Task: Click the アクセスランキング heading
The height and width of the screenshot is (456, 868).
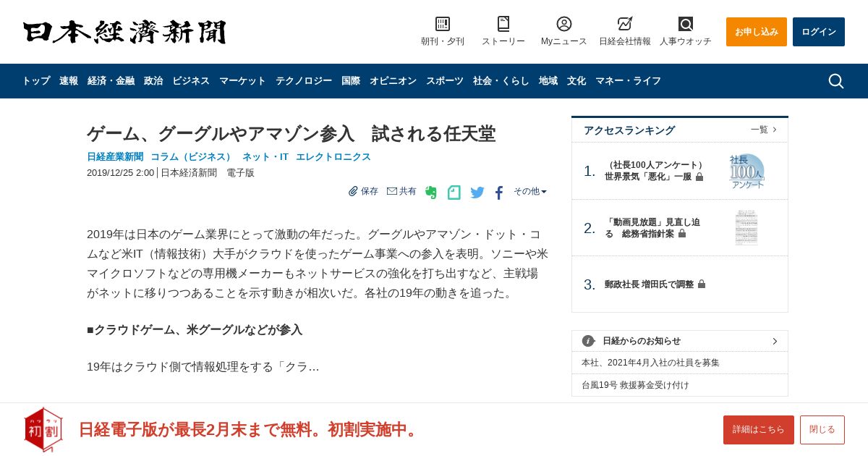Action: point(629,130)
